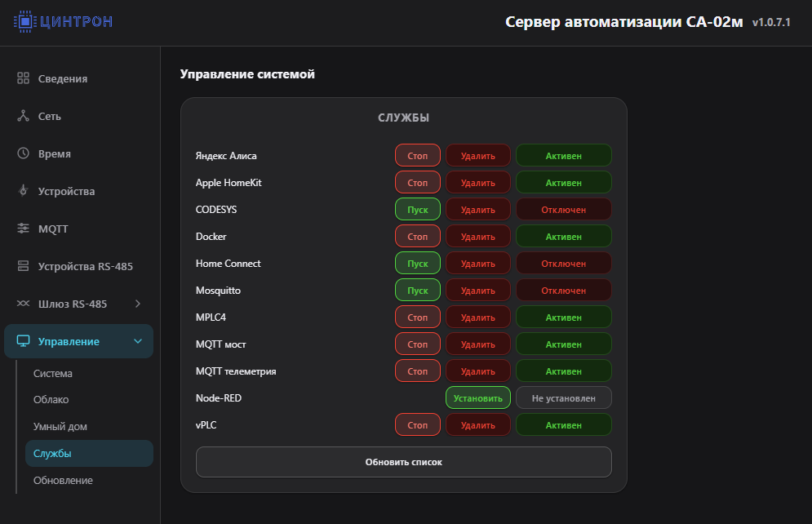812x524 pixels.
Task: Delete the Home Connect service
Action: point(478,263)
